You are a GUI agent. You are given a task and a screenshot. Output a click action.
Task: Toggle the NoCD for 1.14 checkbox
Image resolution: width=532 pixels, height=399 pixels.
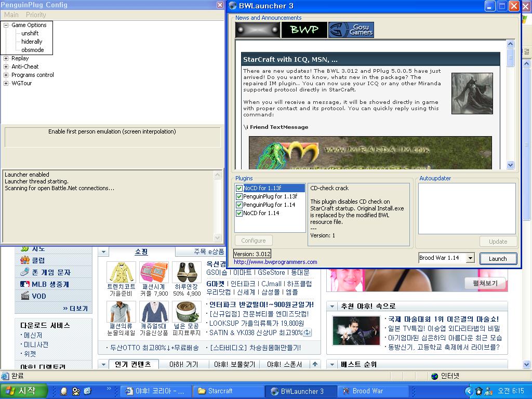pos(239,213)
